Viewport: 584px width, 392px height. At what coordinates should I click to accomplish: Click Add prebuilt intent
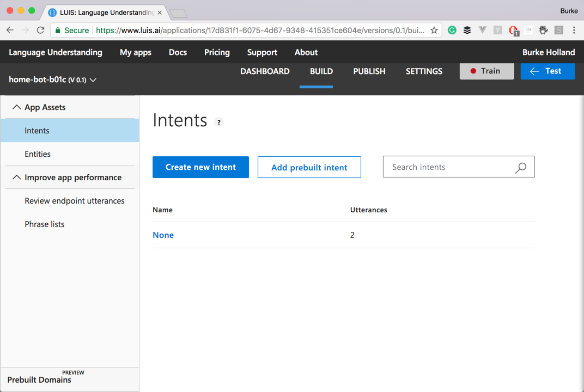309,167
